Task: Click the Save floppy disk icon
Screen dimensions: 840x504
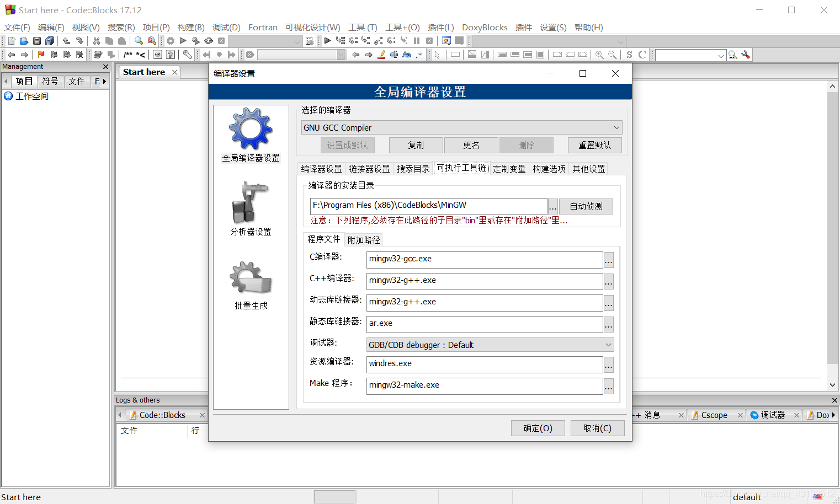Action: tap(36, 41)
